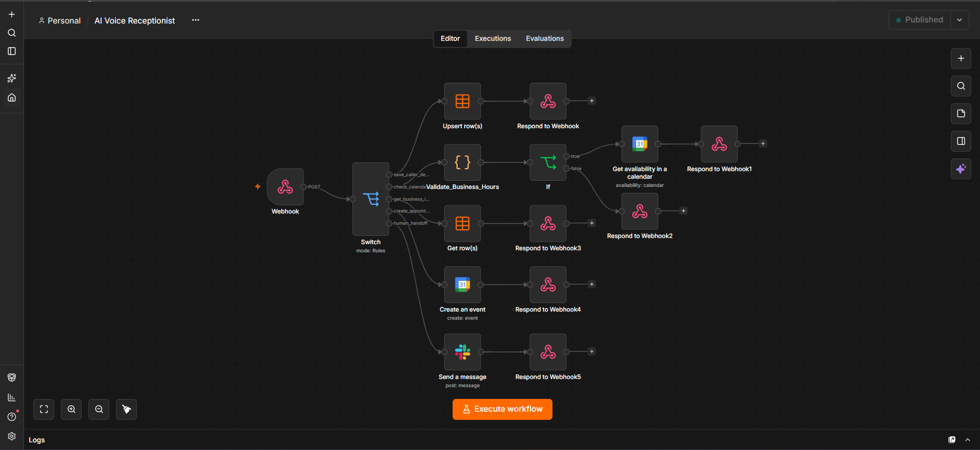This screenshot has width=980, height=450.
Task: Open the AI sparkle icon in sidebar
Action: click(12, 78)
